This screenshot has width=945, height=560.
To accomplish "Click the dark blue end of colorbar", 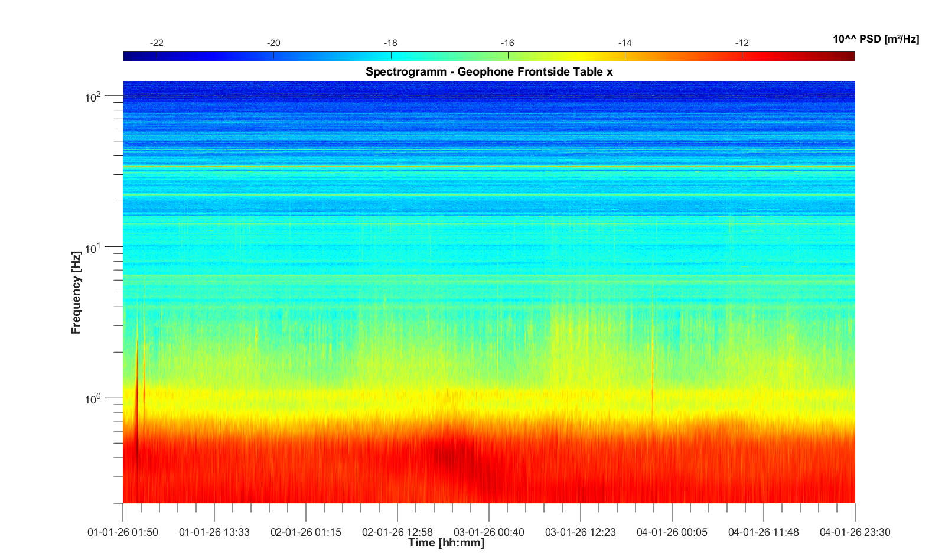I will click(x=129, y=57).
